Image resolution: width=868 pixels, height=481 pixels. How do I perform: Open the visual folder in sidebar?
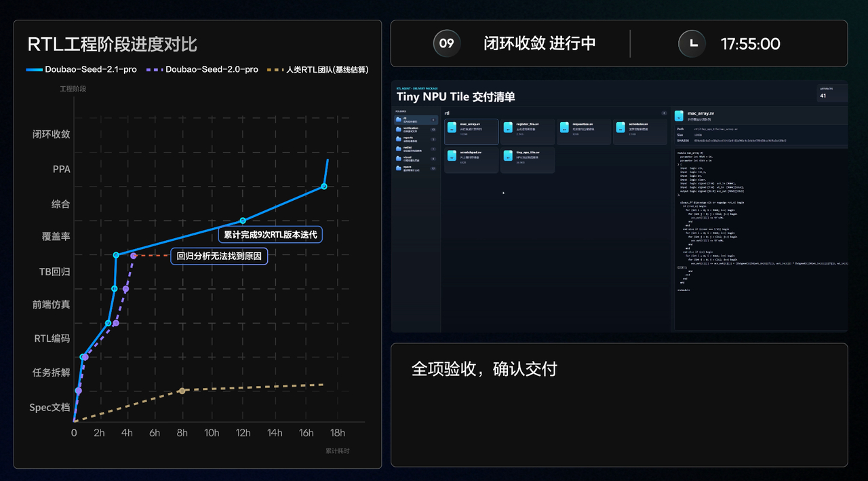tap(416, 157)
